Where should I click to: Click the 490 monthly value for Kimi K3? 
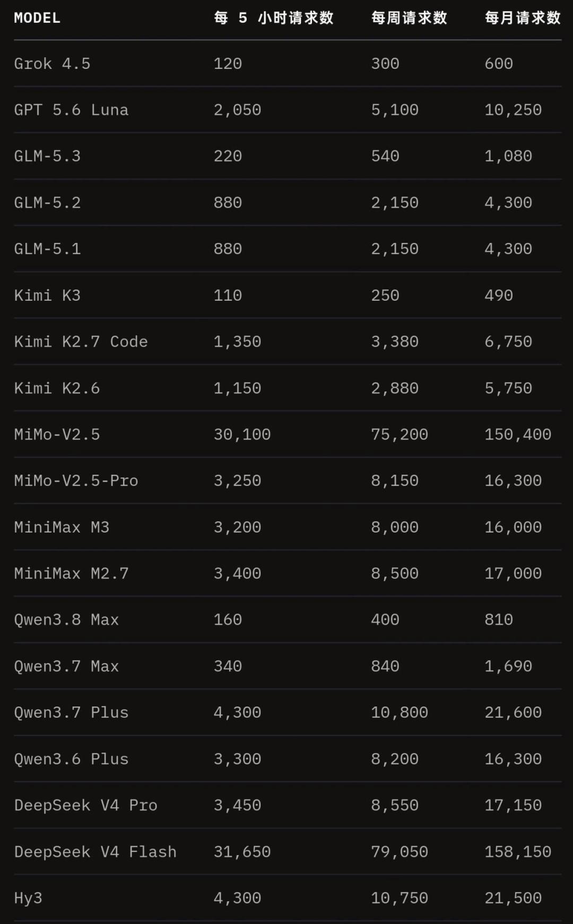coord(499,295)
